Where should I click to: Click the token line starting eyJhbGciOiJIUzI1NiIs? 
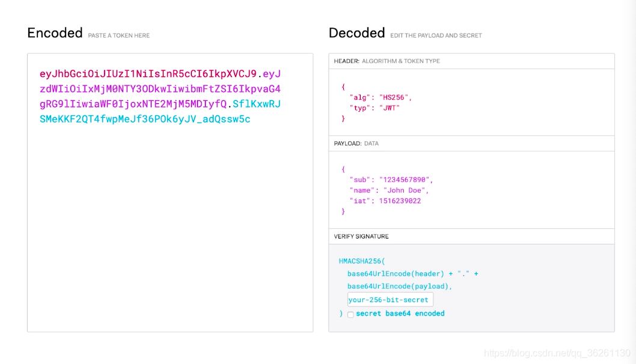coord(161,74)
